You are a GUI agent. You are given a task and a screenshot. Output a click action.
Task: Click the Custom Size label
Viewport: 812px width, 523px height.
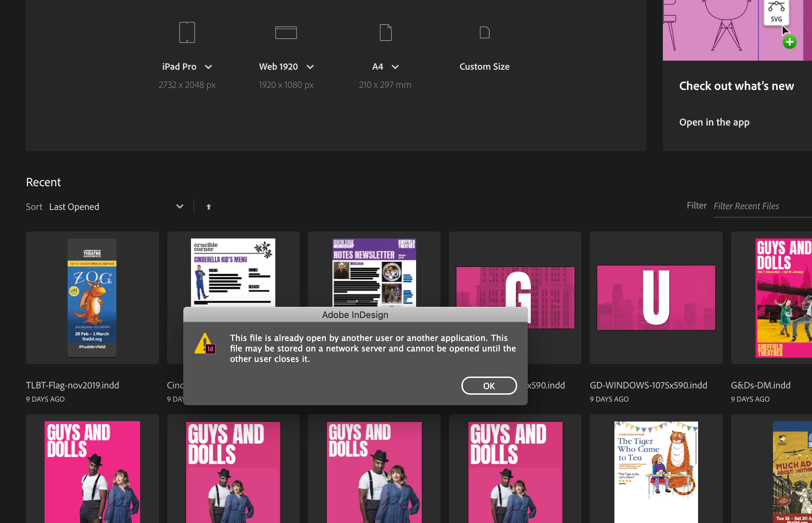pyautogui.click(x=484, y=67)
